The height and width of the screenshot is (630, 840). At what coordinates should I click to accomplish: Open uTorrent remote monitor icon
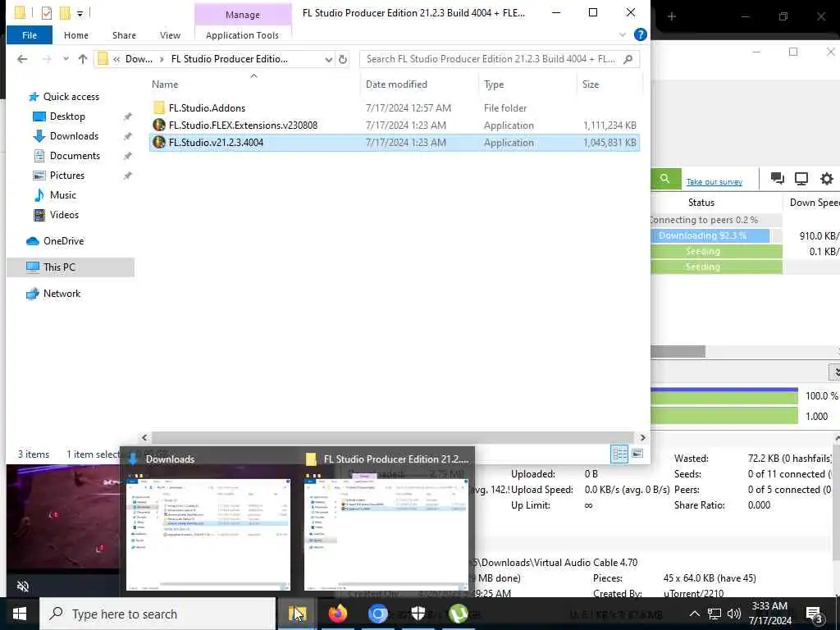coord(801,178)
